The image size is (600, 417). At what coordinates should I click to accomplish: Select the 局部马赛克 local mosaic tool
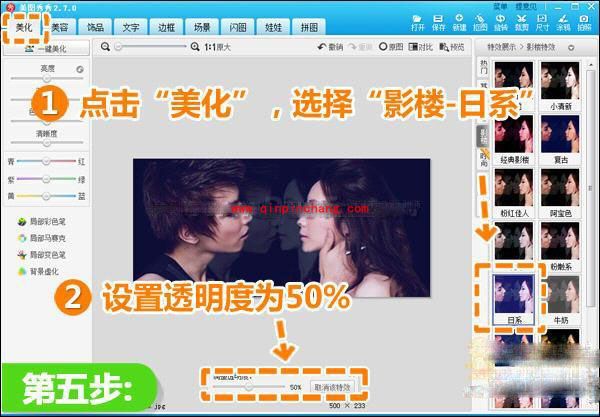42,238
